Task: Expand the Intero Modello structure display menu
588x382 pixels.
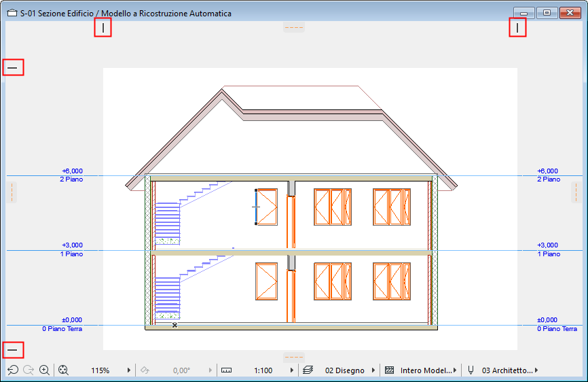Action: pyautogui.click(x=455, y=370)
